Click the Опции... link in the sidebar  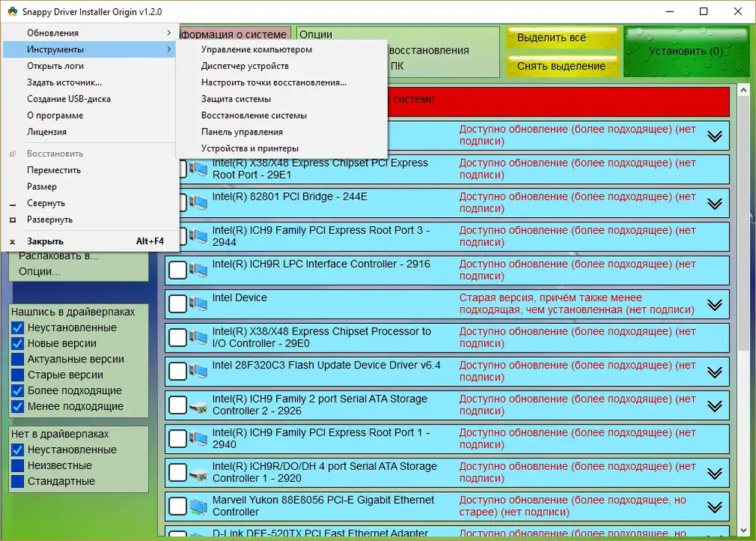[39, 272]
